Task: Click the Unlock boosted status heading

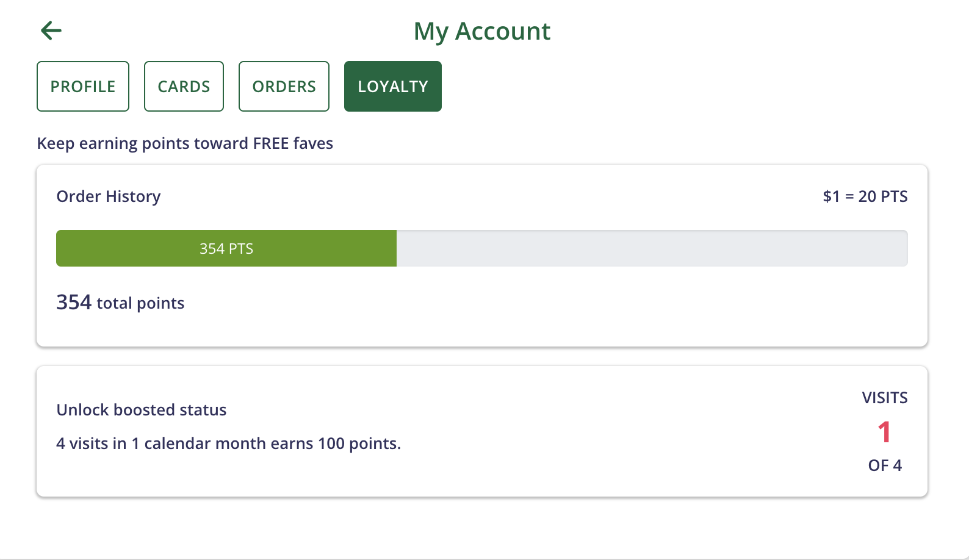Action: coord(142,410)
